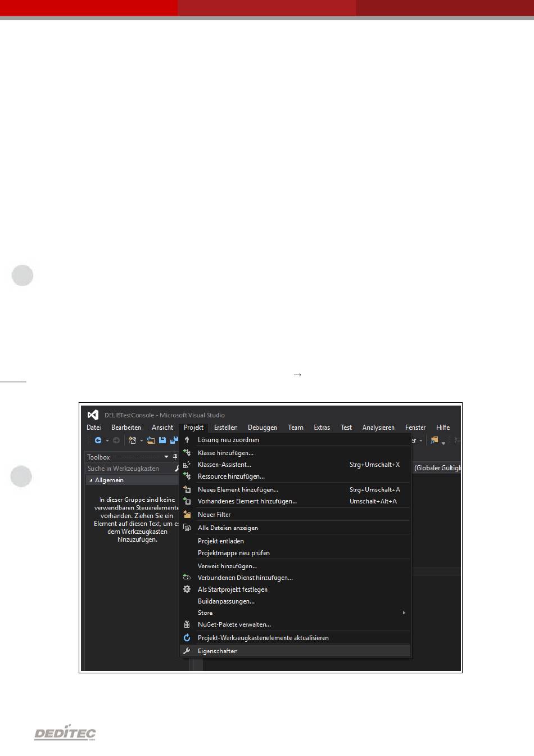Collapse the Allgemein group in Toolbox
Screen dimensions: 534x756
click(91, 480)
